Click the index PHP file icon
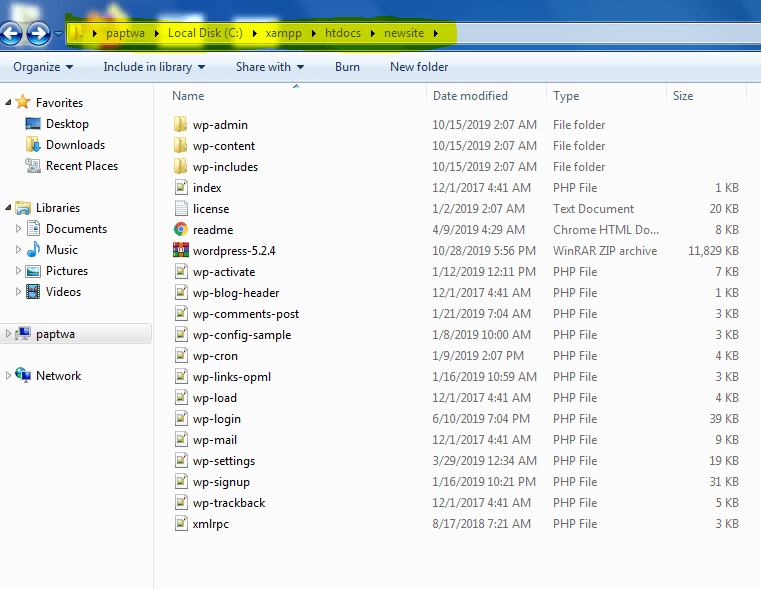 (181, 187)
